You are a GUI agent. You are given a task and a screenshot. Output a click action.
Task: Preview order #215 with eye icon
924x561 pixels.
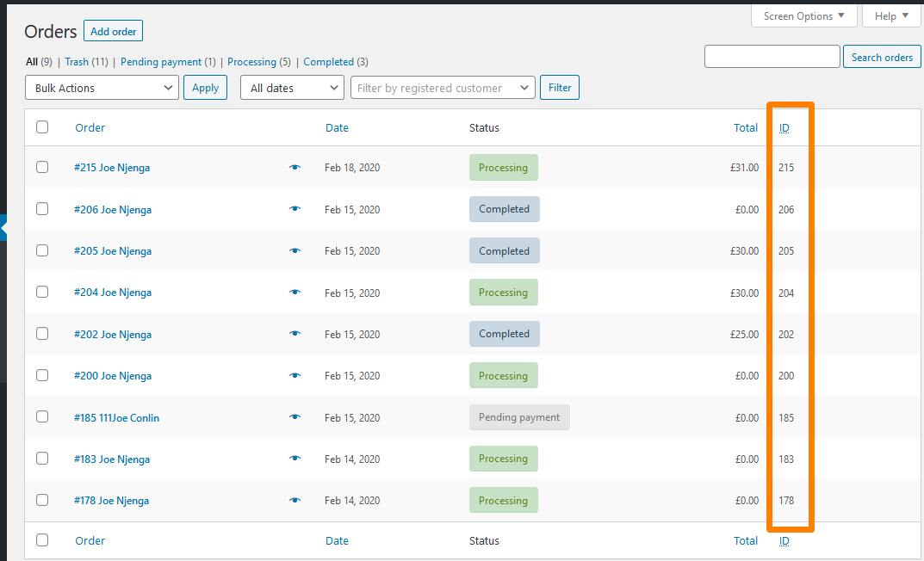pyautogui.click(x=295, y=168)
